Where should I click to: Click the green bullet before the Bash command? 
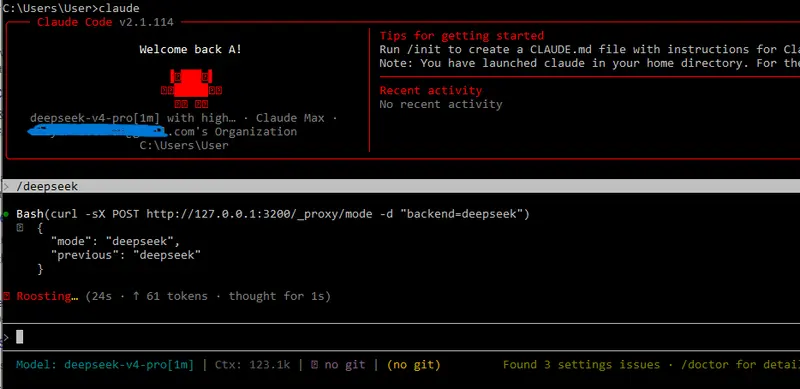pos(6,213)
